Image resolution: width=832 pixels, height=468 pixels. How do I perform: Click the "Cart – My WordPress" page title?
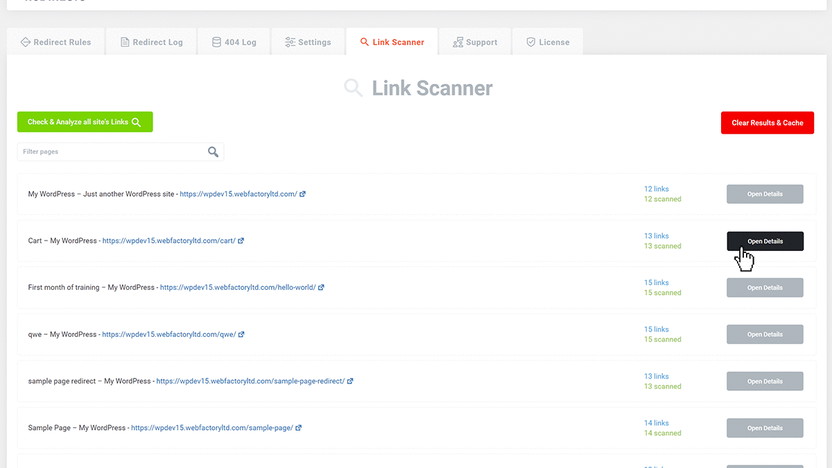click(x=62, y=241)
